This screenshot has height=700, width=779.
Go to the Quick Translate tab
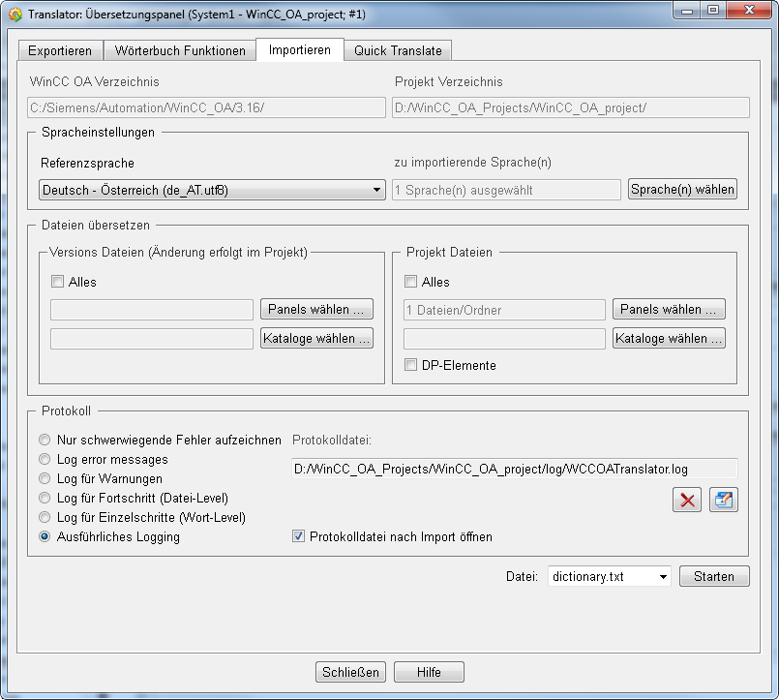pos(398,50)
